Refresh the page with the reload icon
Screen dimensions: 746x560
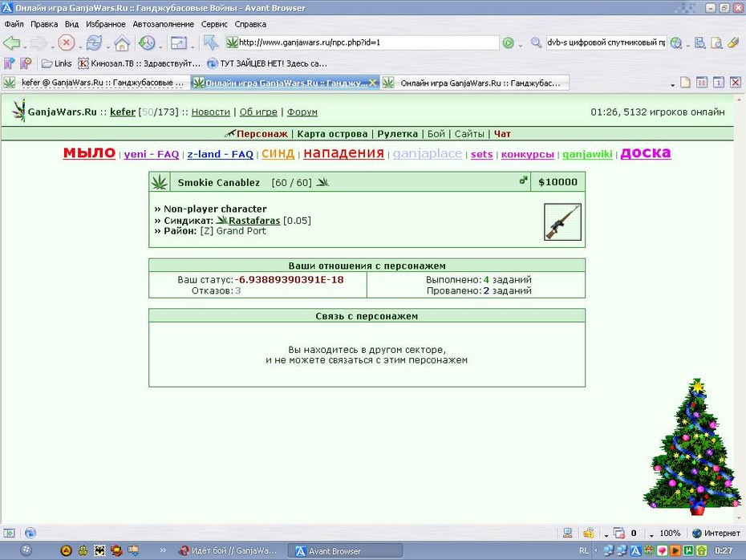[94, 43]
